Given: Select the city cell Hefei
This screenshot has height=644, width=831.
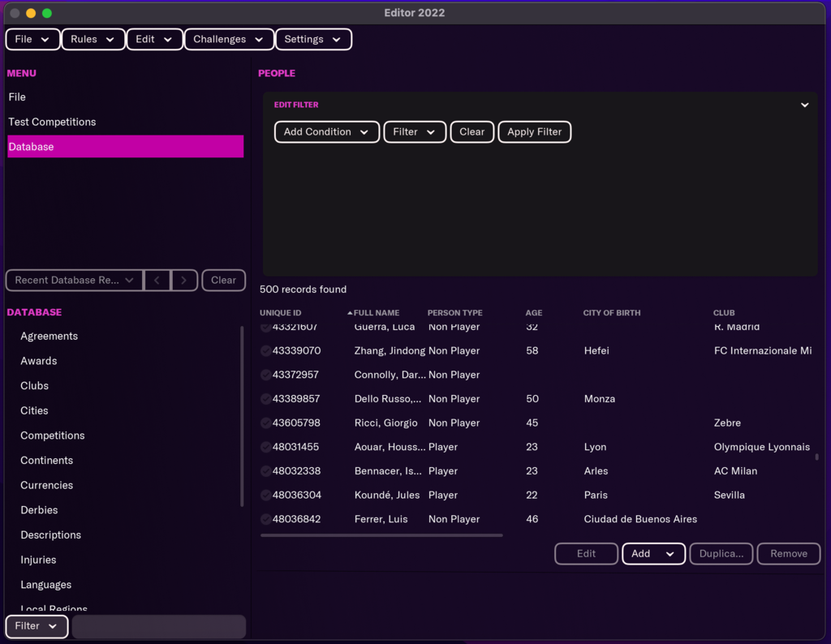Looking at the screenshot, I should click(596, 350).
